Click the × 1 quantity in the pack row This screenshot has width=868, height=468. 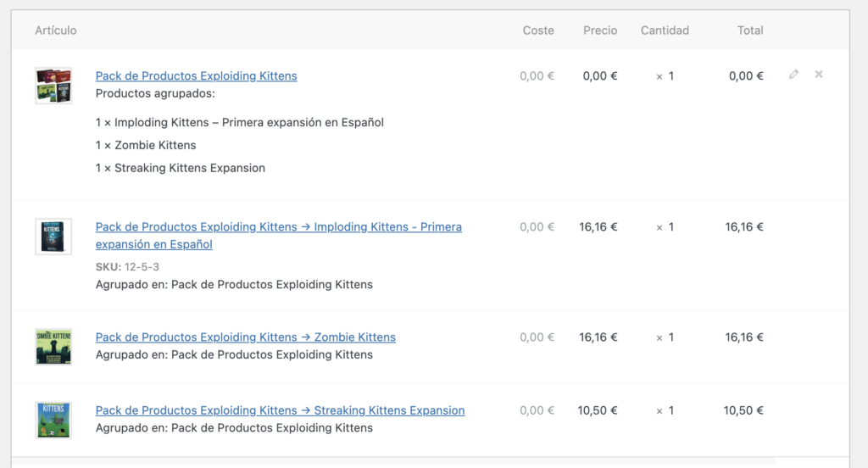[665, 75]
